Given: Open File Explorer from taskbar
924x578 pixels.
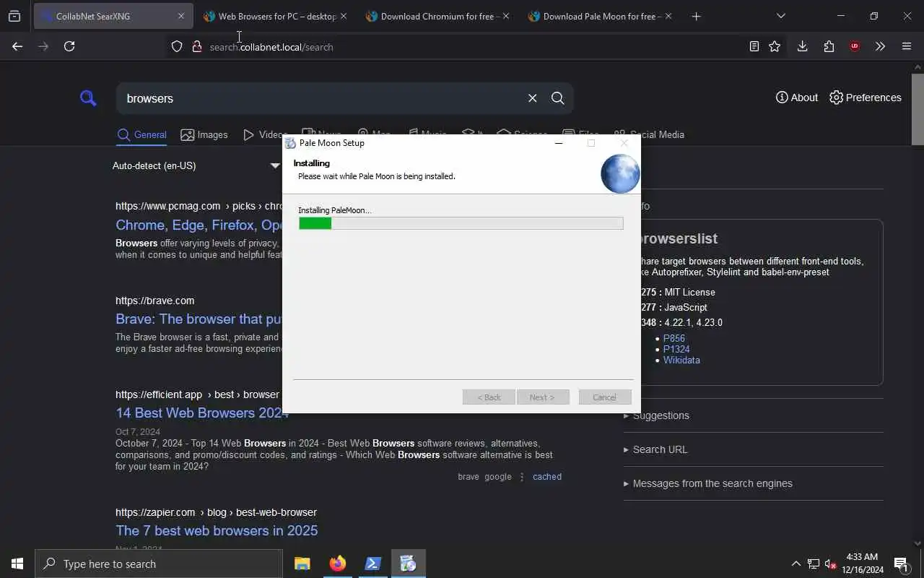Looking at the screenshot, I should (302, 564).
